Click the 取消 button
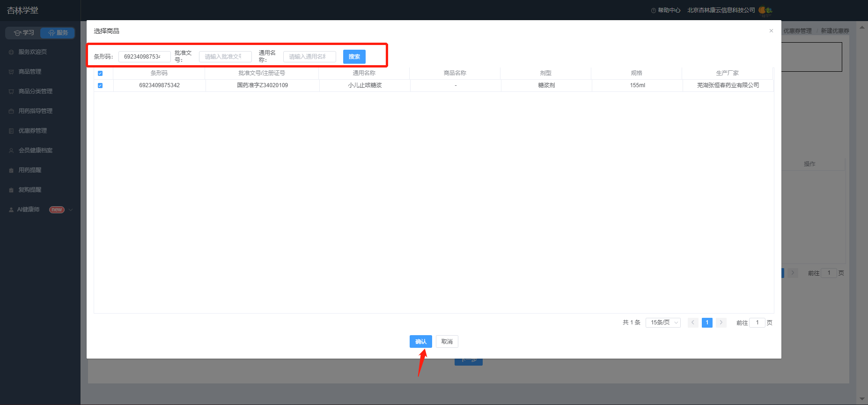This screenshot has height=405, width=868. [x=447, y=341]
